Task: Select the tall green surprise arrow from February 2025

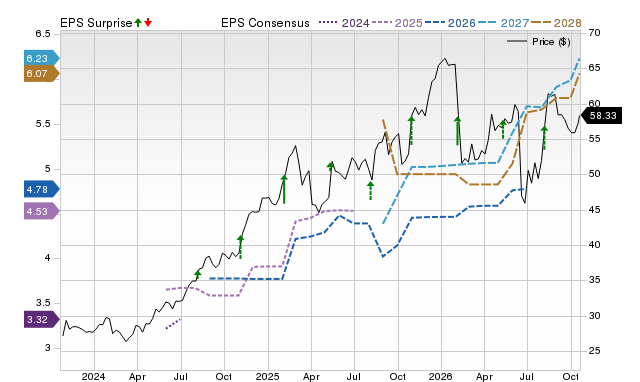Action: click(284, 189)
